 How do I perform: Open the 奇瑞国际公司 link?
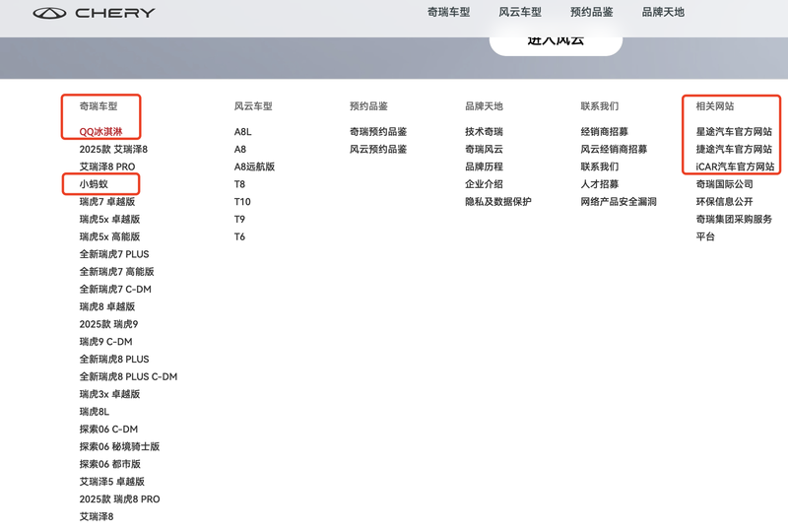click(x=724, y=184)
